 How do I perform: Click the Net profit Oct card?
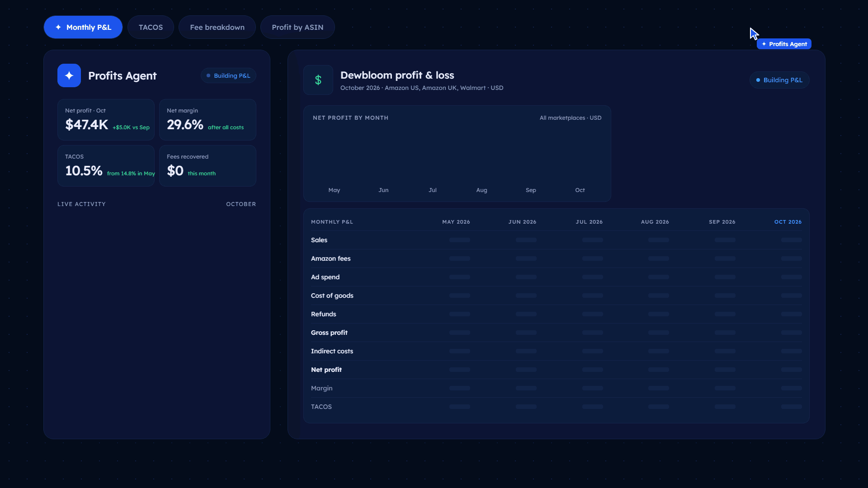(106, 120)
